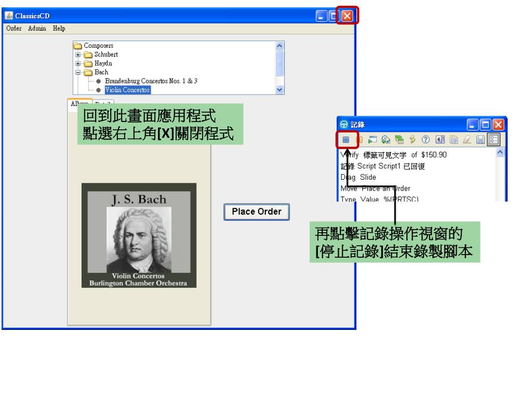This screenshot has height=399, width=532.
Task: Click composer tree scrollbar down arrow
Action: (x=280, y=89)
